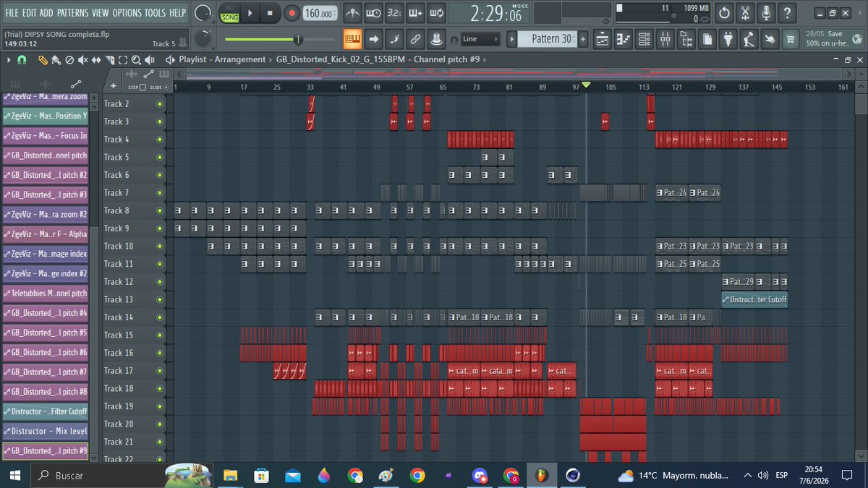Toggle the playlist snap magnet icon
Image resolution: width=868 pixels, height=488 pixels.
coord(22,60)
